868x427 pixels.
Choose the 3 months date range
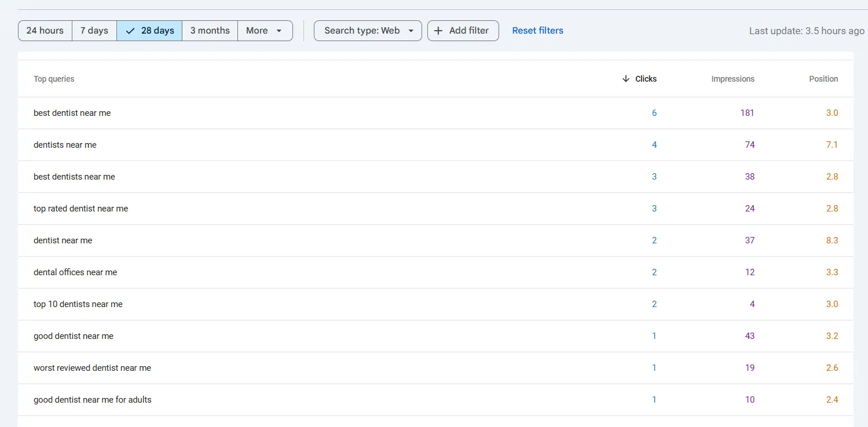[210, 31]
